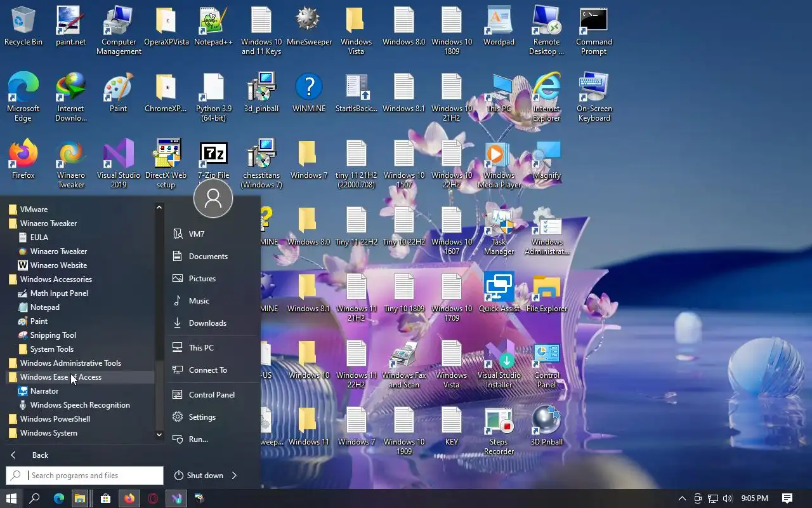Open Wordpad shortcut on desktop

click(499, 27)
